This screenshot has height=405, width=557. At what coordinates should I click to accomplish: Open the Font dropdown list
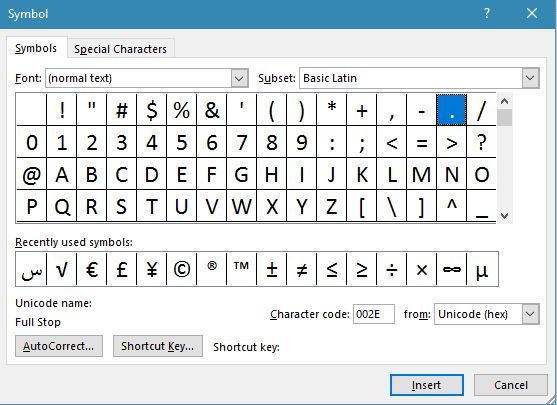pos(239,78)
